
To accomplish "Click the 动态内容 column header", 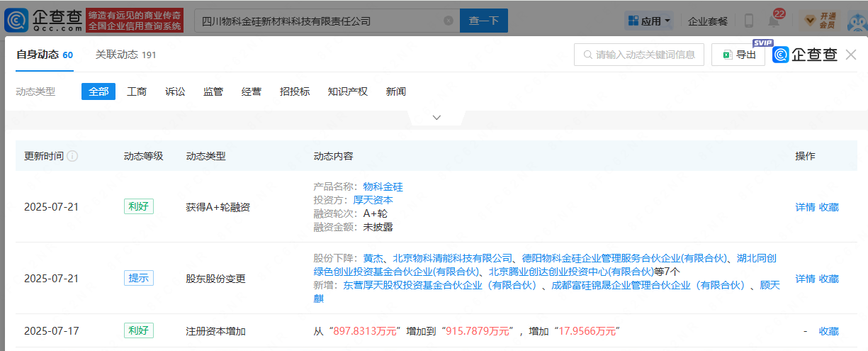I will (x=334, y=156).
